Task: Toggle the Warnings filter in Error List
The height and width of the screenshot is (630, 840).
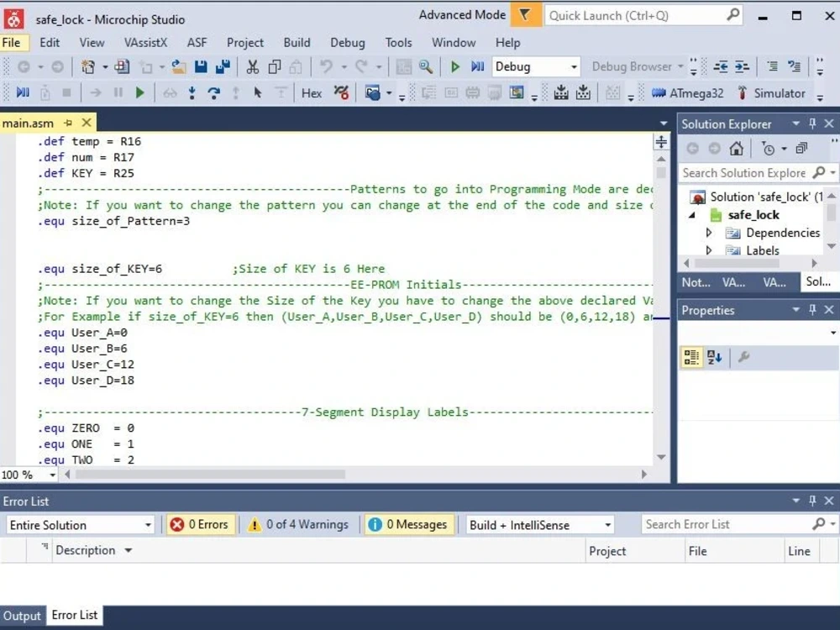Action: point(301,524)
